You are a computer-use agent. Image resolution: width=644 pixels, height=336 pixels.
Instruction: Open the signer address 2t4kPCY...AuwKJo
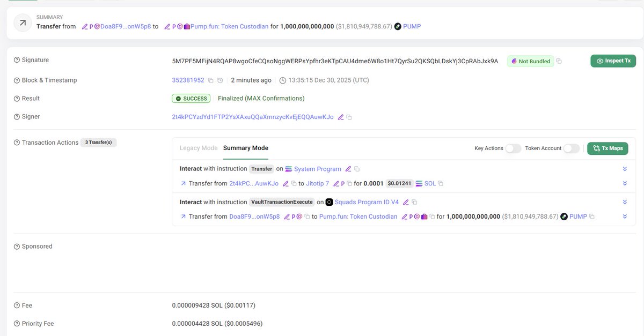[252, 117]
